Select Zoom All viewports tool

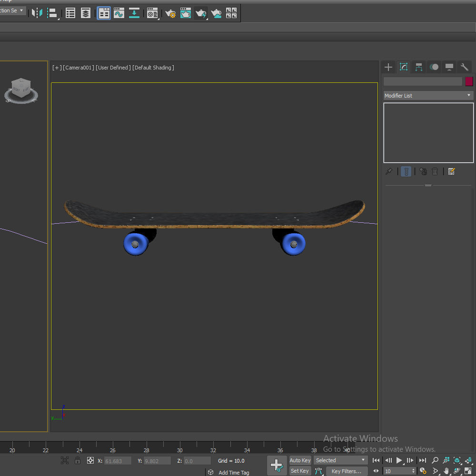pyautogui.click(x=446, y=460)
